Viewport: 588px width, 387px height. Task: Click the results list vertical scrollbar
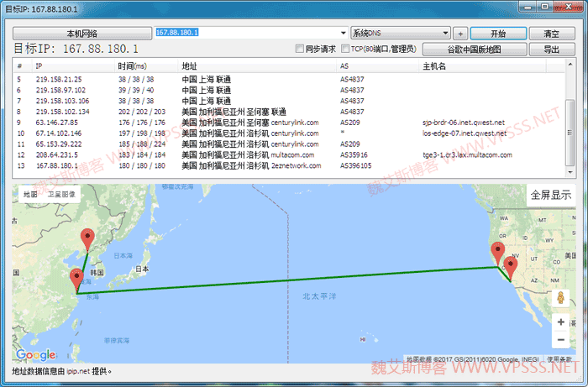coord(570,118)
